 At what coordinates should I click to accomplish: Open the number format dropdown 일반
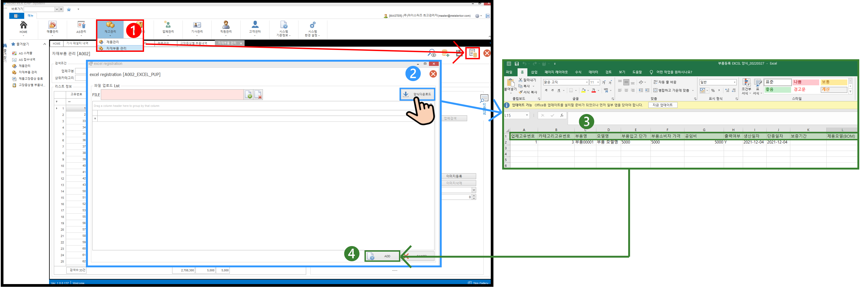(735, 82)
